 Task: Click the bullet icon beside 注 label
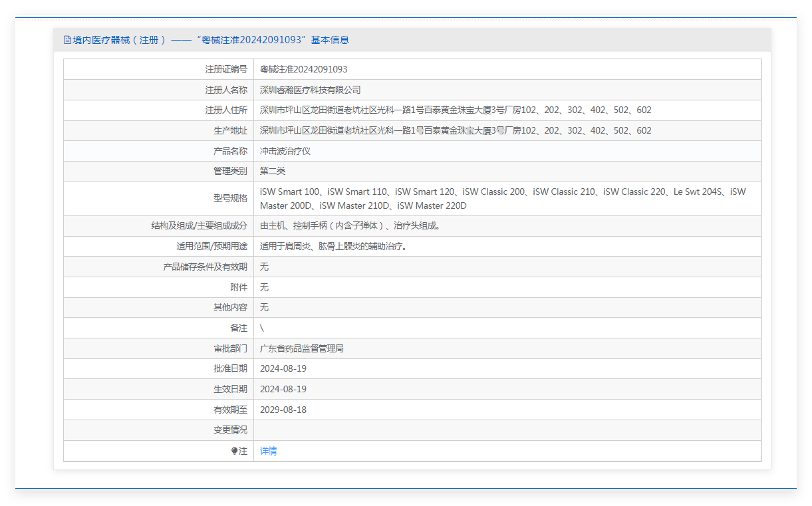click(x=234, y=451)
